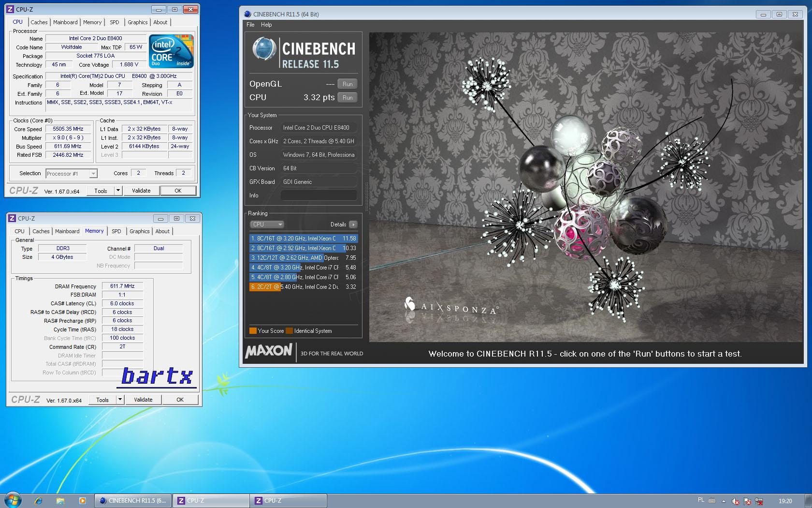The height and width of the screenshot is (508, 812).
Task: Open the File menu in Cinebench
Action: [x=250, y=25]
